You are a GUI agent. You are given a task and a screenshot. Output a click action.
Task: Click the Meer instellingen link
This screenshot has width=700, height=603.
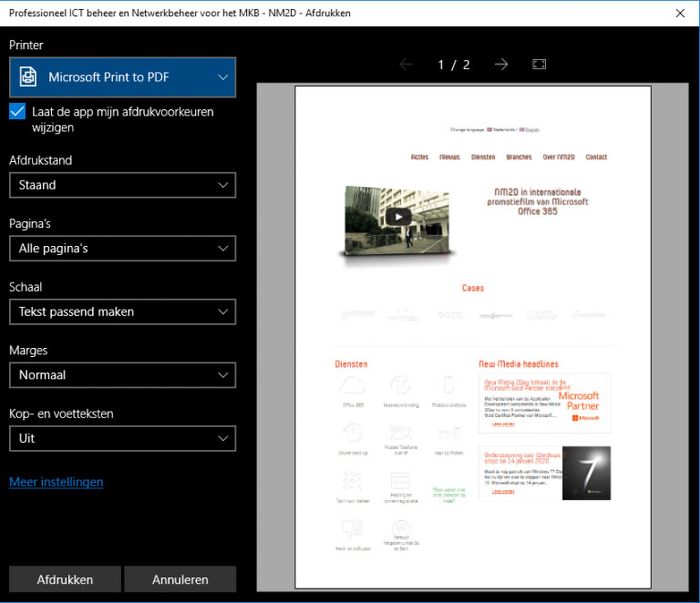[x=56, y=482]
